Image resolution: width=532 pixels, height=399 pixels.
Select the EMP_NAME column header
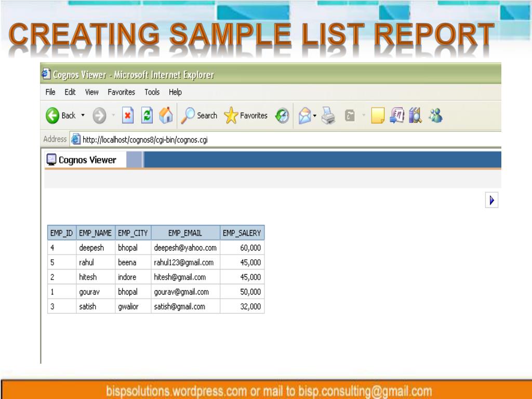click(96, 233)
